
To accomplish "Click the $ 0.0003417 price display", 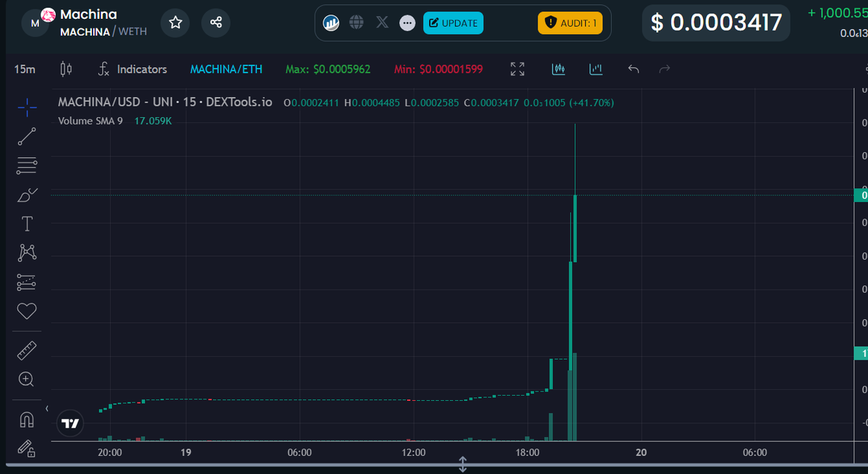I will point(716,22).
